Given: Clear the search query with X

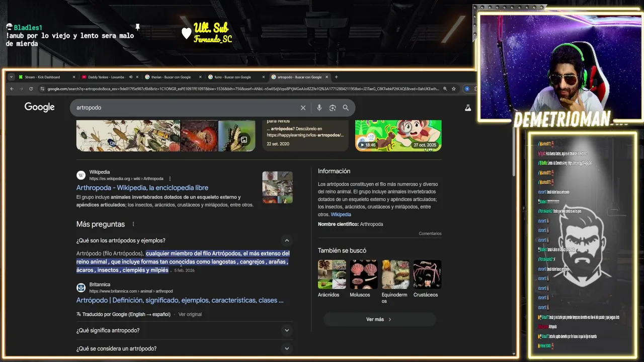Looking at the screenshot, I should [x=303, y=108].
